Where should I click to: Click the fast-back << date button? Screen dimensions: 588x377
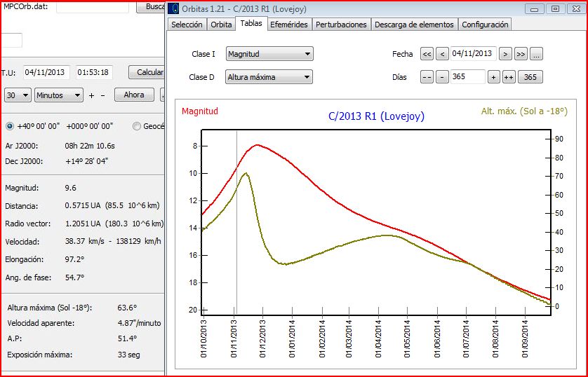coord(427,54)
